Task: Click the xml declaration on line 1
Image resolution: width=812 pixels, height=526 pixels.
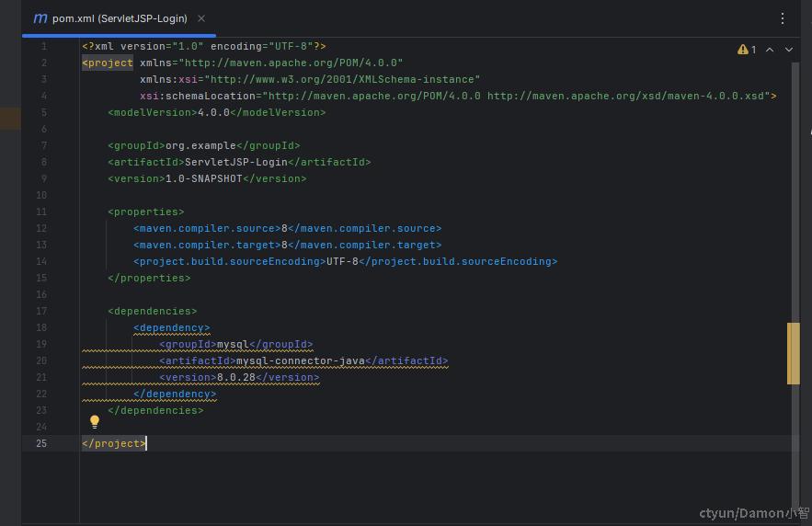Action: click(x=204, y=46)
